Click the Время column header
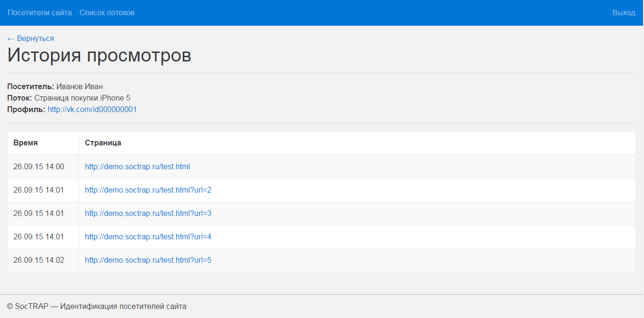This screenshot has height=318, width=644. point(26,143)
